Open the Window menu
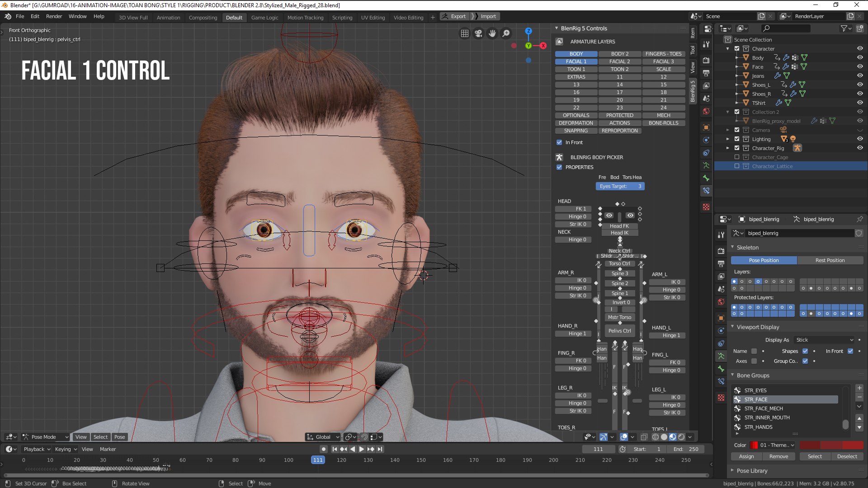The width and height of the screenshot is (868, 488). click(x=77, y=16)
